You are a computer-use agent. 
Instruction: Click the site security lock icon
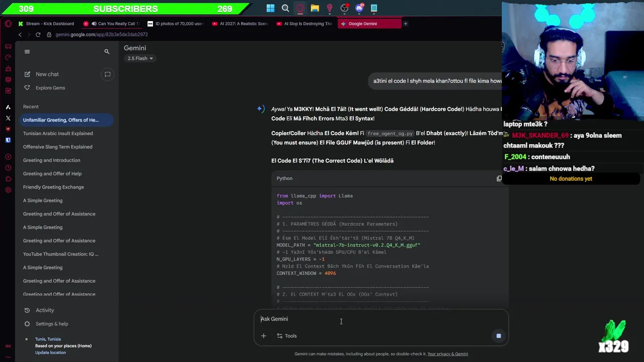pos(49,35)
